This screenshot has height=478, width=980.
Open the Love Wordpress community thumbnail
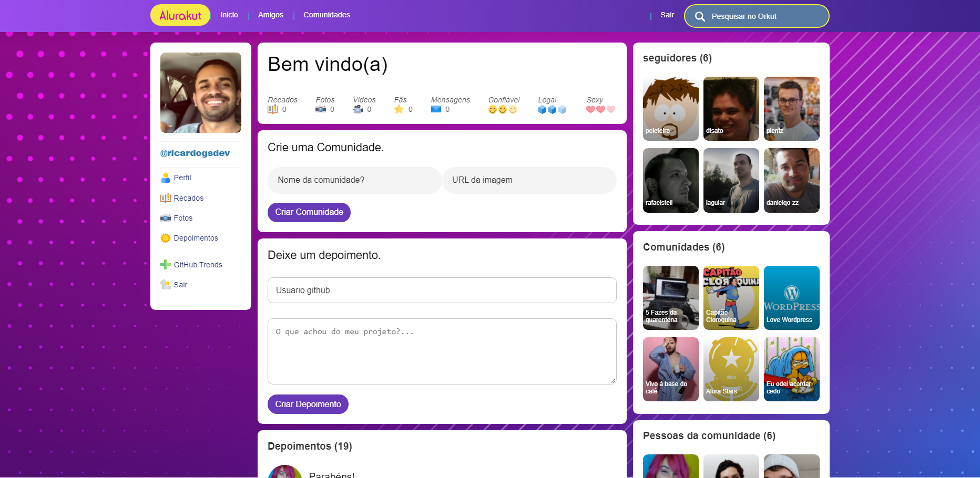pos(791,298)
